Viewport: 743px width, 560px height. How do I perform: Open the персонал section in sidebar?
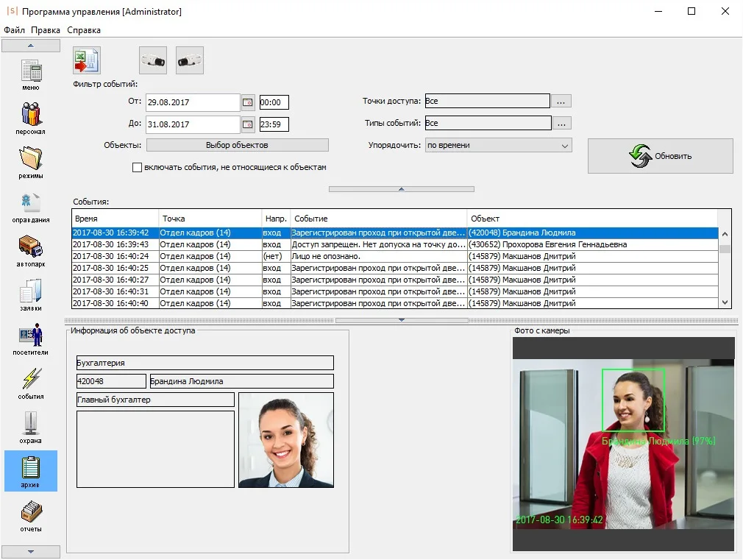click(x=31, y=118)
